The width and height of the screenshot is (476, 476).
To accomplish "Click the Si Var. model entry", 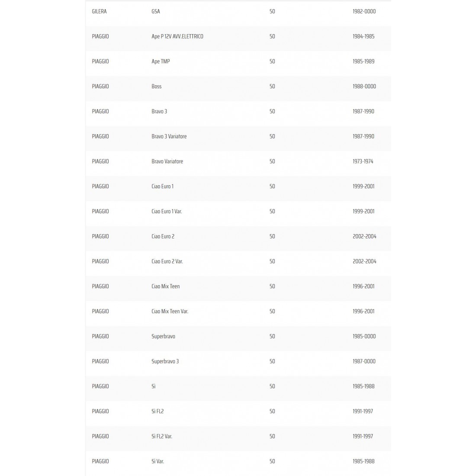I will [x=158, y=461].
